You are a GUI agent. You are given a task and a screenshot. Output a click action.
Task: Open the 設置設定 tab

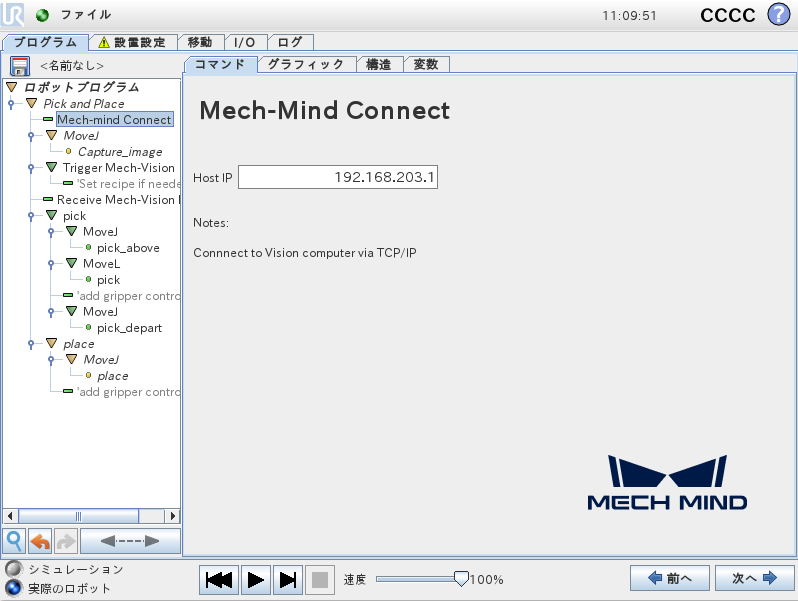[x=133, y=42]
